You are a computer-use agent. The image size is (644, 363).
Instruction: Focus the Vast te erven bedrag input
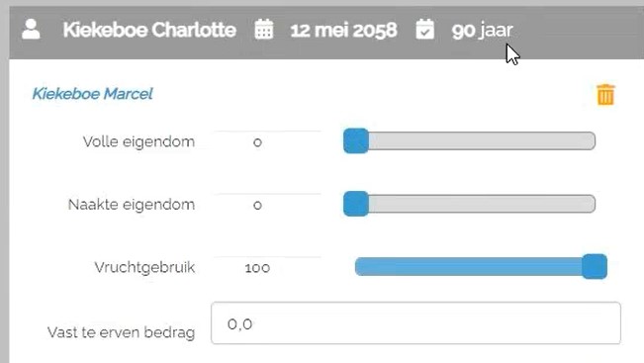(415, 323)
